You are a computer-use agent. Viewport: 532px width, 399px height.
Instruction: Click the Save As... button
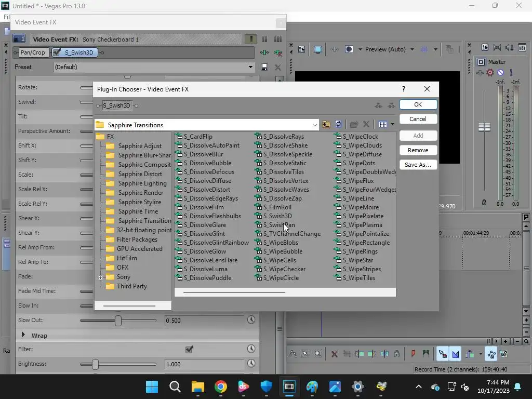pyautogui.click(x=418, y=165)
